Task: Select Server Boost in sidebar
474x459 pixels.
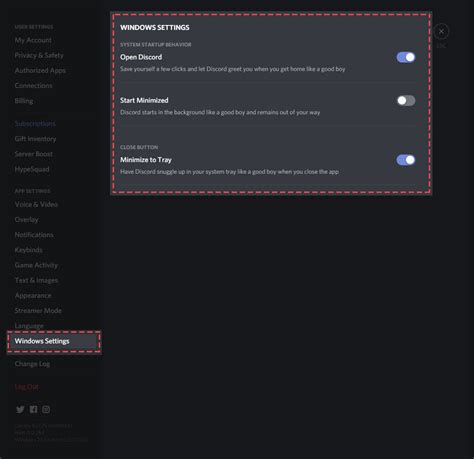Action: point(33,154)
